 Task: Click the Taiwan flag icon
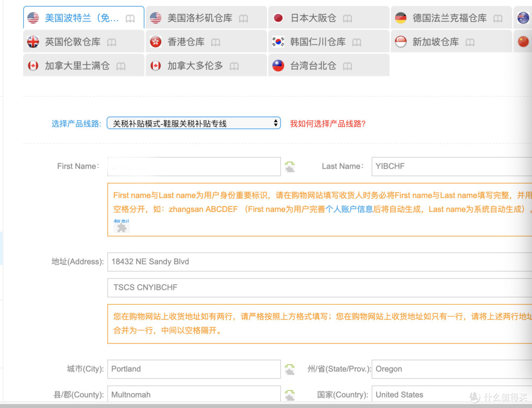[x=278, y=66]
